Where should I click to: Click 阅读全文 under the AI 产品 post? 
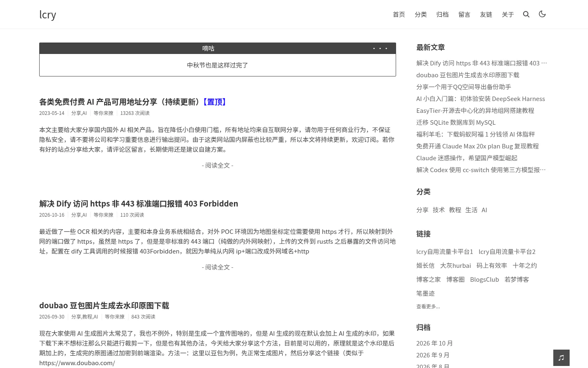click(x=218, y=165)
